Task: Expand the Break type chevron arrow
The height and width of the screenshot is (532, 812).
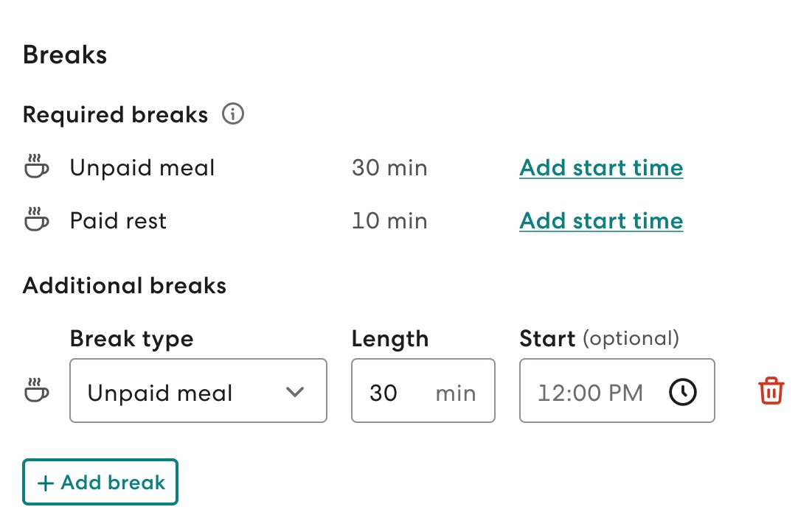Action: (x=295, y=392)
